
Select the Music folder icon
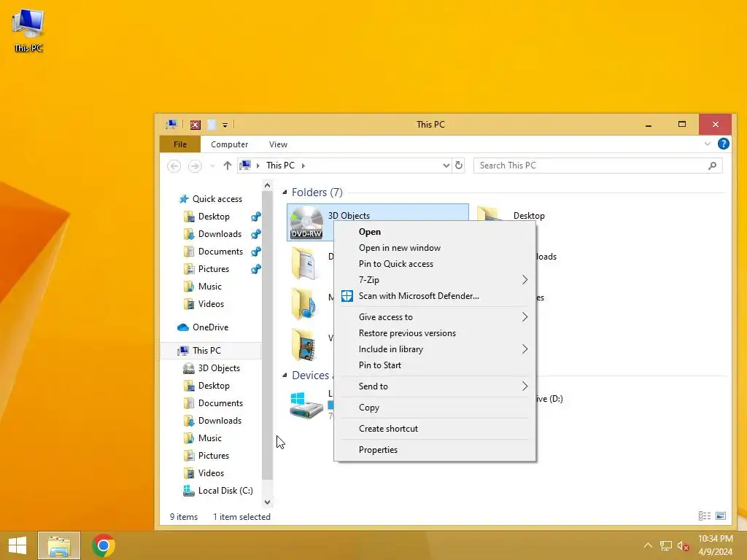click(x=304, y=304)
